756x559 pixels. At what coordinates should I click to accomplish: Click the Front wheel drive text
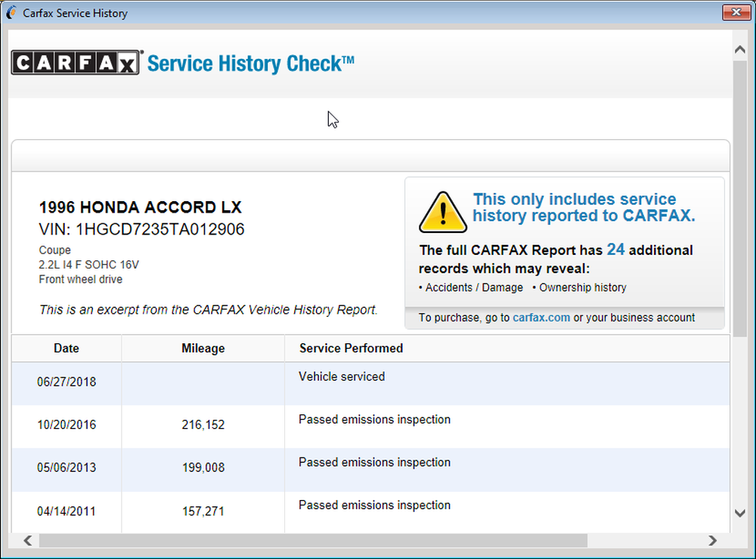coord(81,279)
